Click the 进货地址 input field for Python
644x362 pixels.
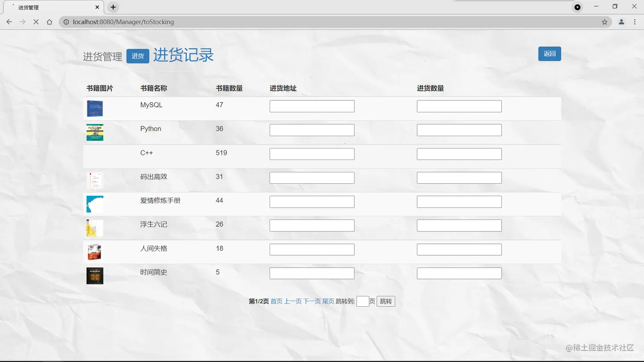tap(312, 130)
